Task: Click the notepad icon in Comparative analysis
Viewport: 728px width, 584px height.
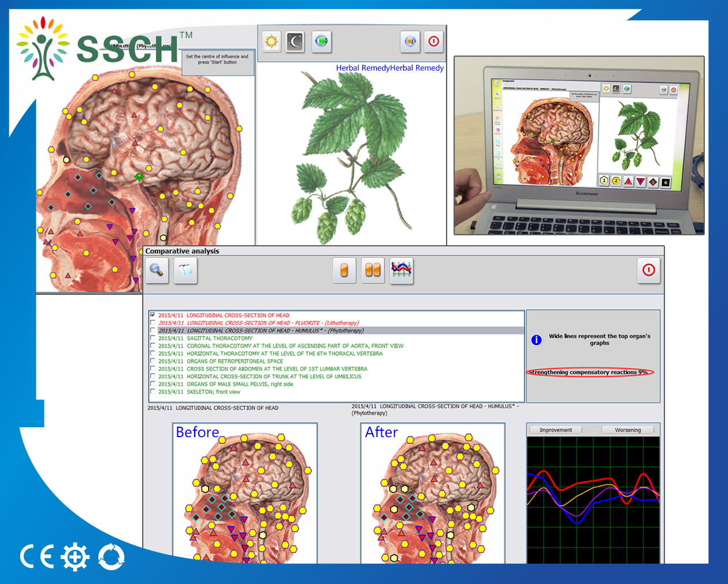Action: [185, 270]
